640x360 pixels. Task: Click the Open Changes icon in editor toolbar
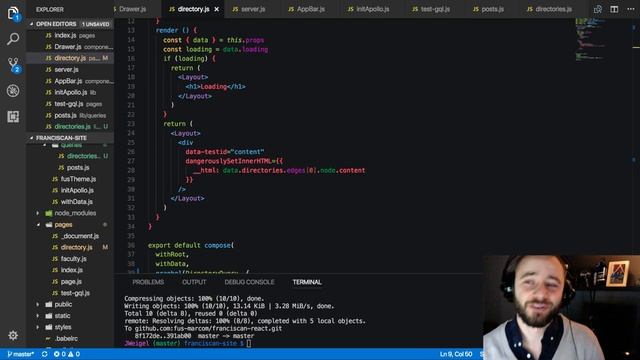598,9
